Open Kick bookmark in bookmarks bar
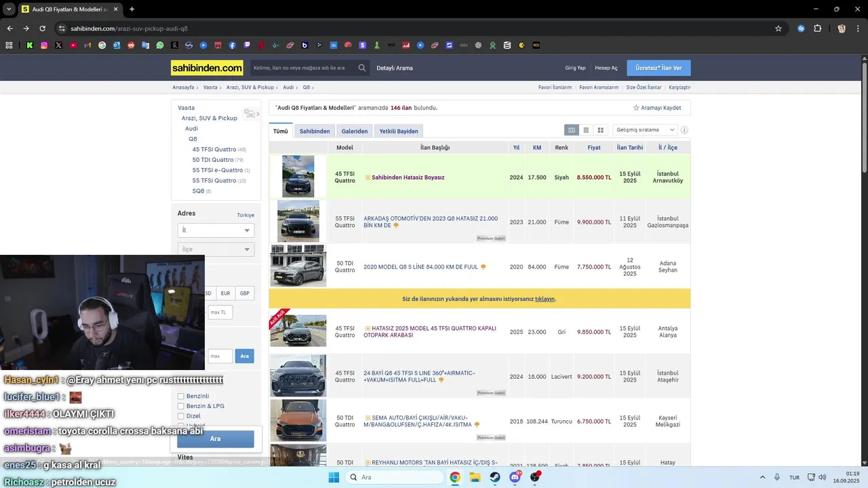868x488 pixels. [30, 45]
